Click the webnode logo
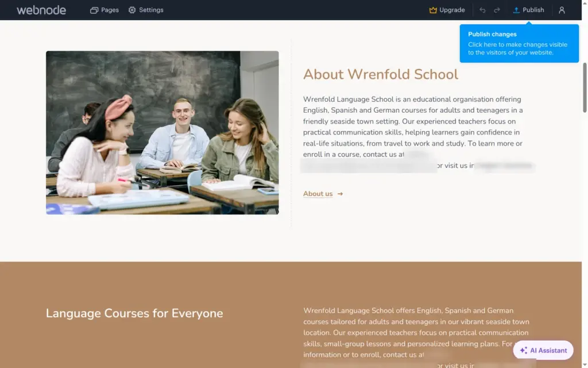This screenshot has width=588, height=368. pyautogui.click(x=41, y=10)
